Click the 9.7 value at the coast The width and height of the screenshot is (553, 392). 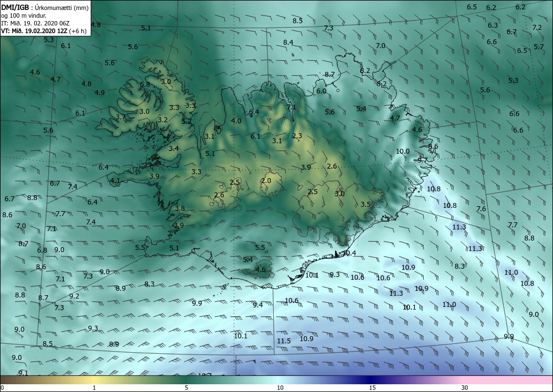[422, 160]
